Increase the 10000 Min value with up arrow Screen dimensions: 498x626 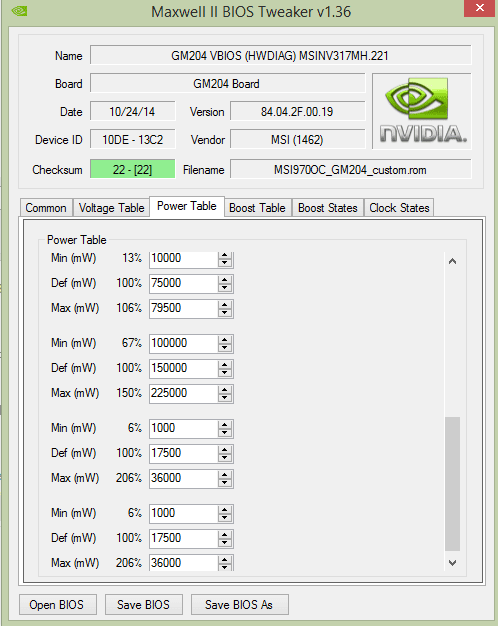(225, 255)
